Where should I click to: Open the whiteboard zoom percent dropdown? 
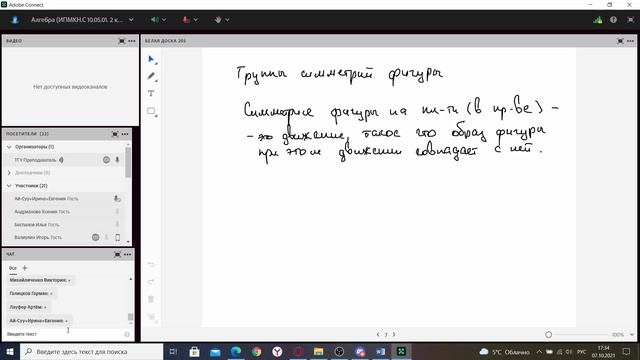point(632,335)
